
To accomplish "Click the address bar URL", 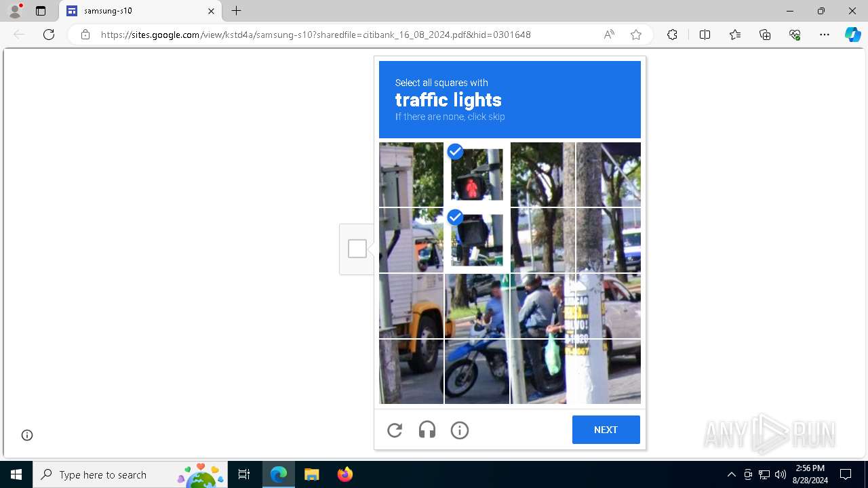I will (315, 35).
